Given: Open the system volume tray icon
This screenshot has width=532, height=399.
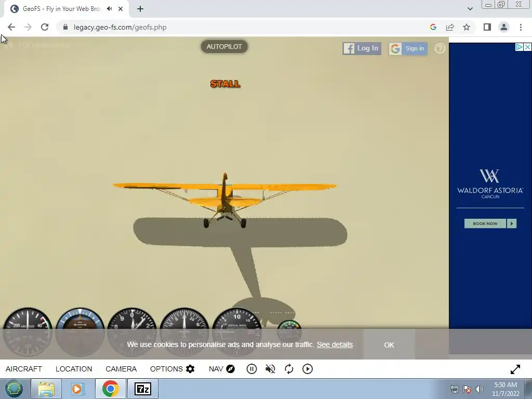Looking at the screenshot, I should [480, 389].
